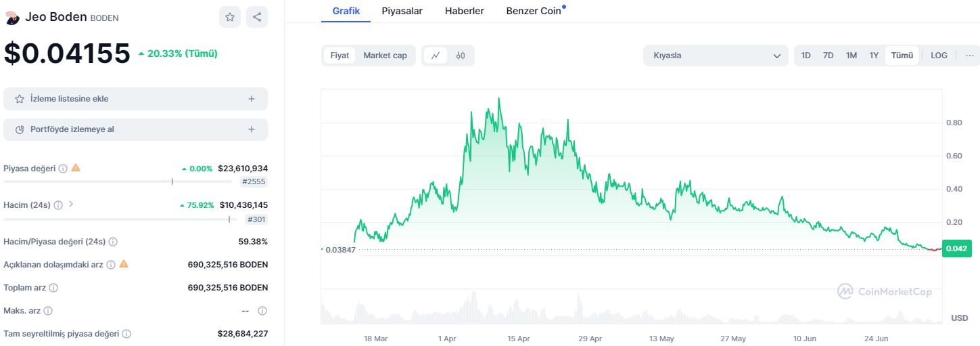980x346 pixels.
Task: Click warning icon beside Piyasa değeri
Action: tap(76, 167)
